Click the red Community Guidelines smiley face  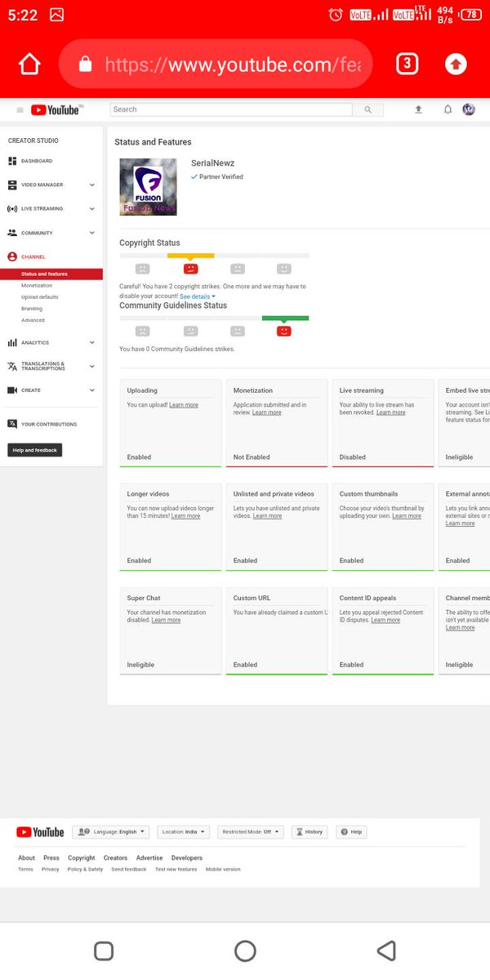284,331
